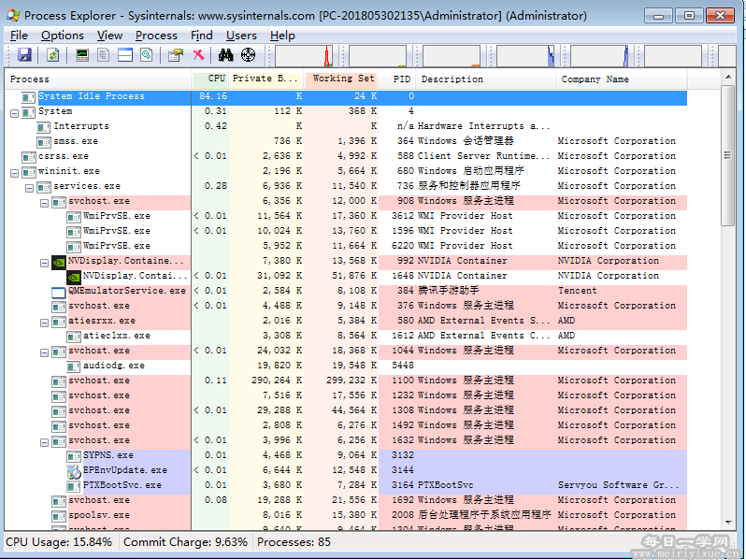746x560 pixels.
Task: Click the csrss.exe process icon
Action: [29, 156]
